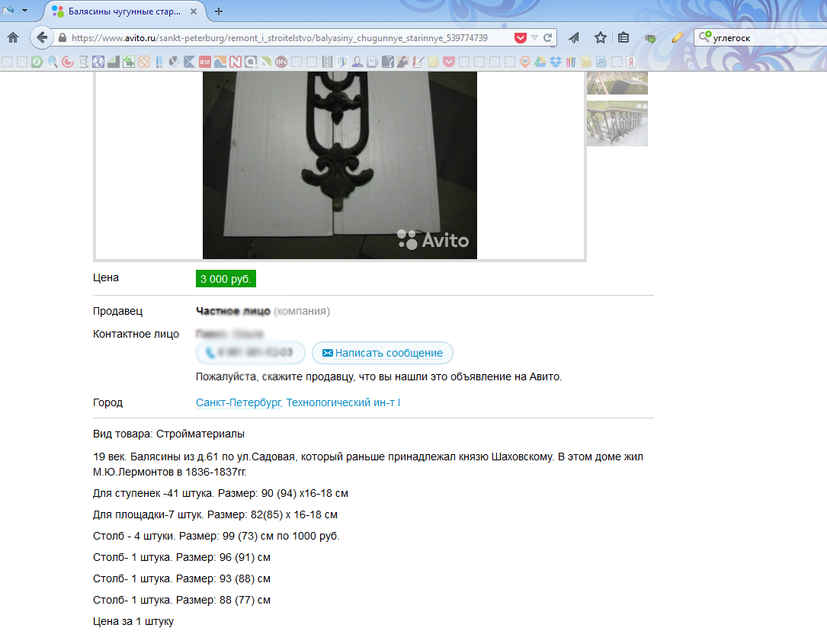Click the Столб - 4 штуки line
This screenshot has height=644, width=827.
pyautogui.click(x=216, y=537)
